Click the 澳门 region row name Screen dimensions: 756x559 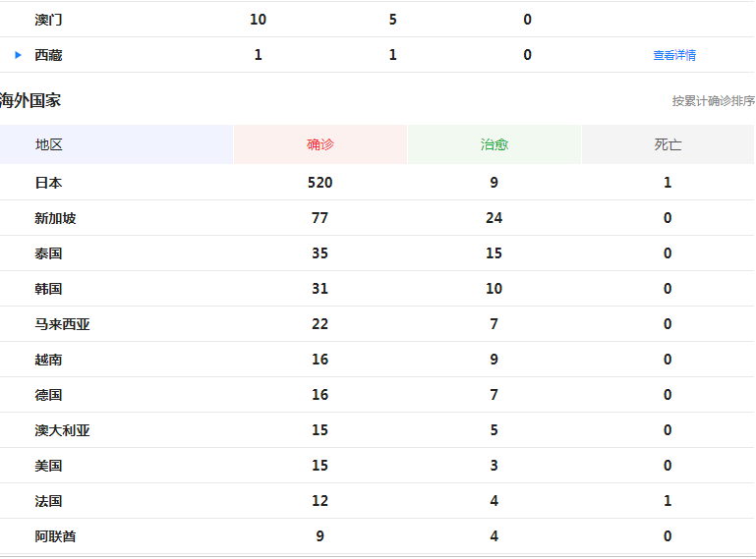pyautogui.click(x=49, y=20)
